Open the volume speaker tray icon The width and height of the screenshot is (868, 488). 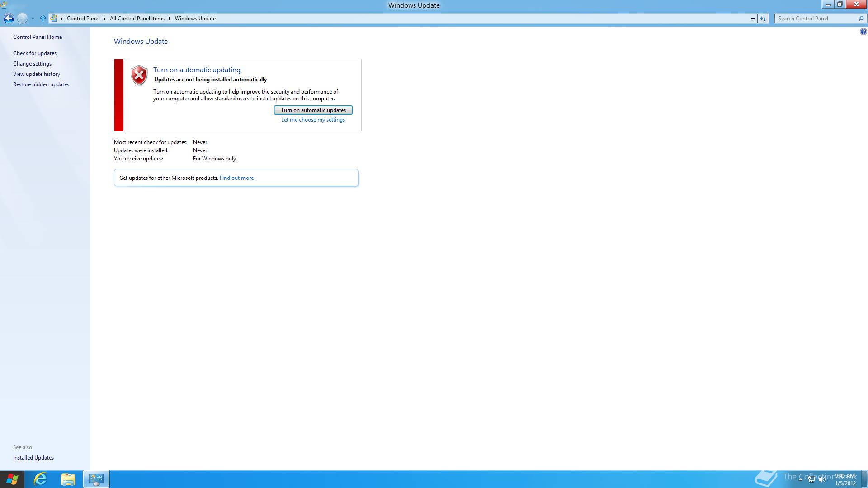click(822, 479)
